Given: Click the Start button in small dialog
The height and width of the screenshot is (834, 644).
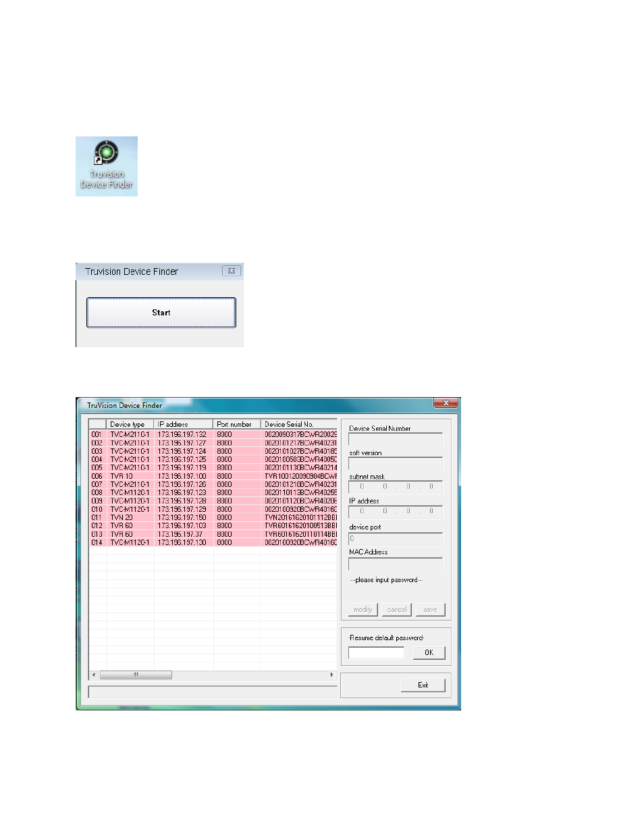Looking at the screenshot, I should (x=161, y=313).
